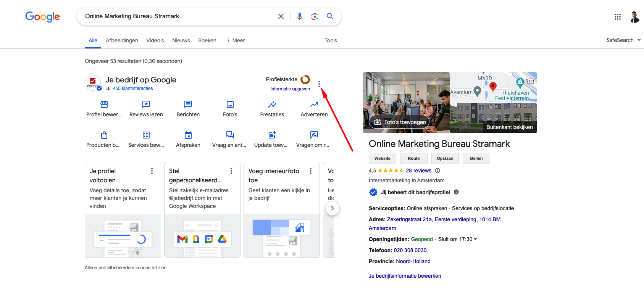
Task: Open the business profile three-dot menu
Action: tap(319, 84)
